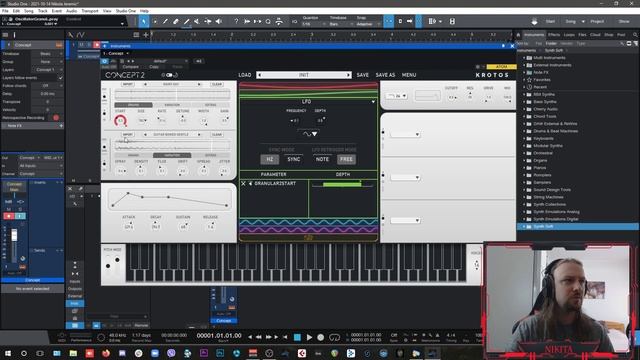Screen dimensions: 640x360
Task: Click the SAVE preset button
Action: tap(362, 75)
